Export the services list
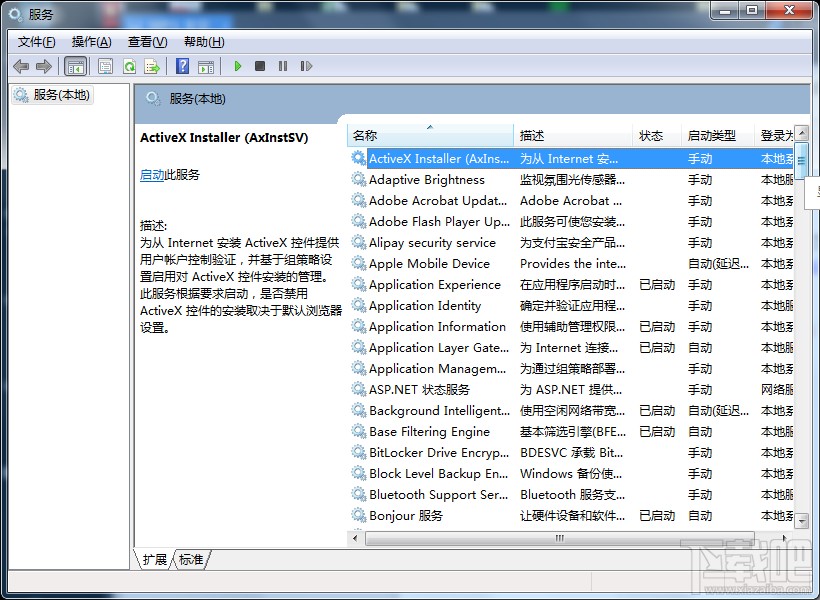This screenshot has width=820, height=600. click(152, 65)
